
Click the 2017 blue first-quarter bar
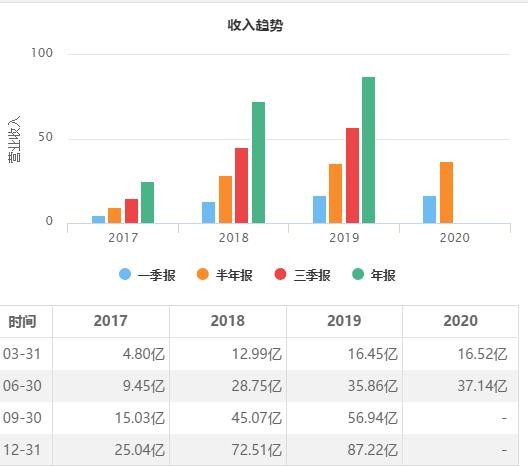click(98, 220)
